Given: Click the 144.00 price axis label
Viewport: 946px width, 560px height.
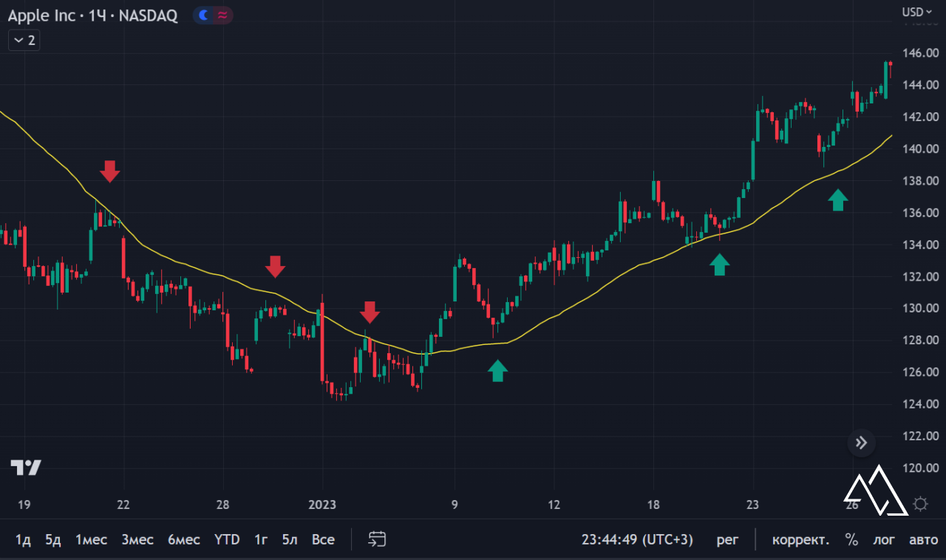Looking at the screenshot, I should [x=921, y=85].
